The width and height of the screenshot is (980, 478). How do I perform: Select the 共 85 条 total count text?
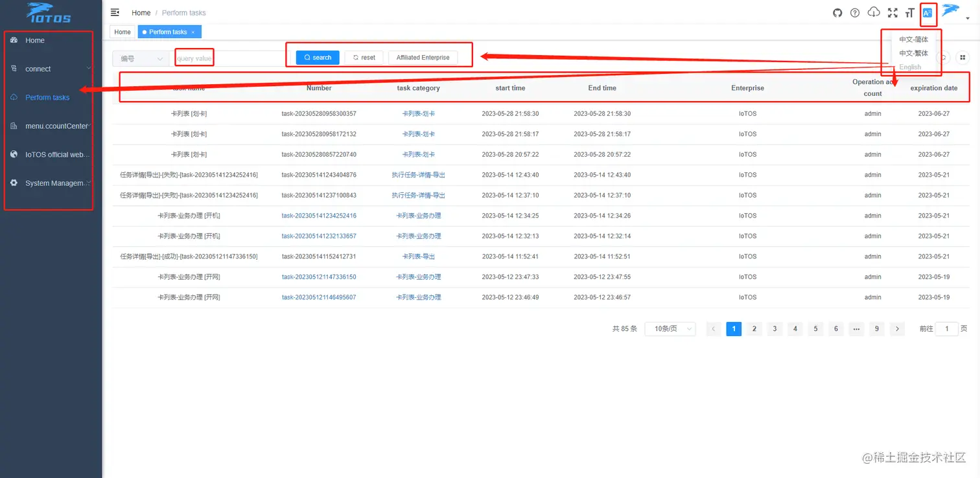coord(625,329)
